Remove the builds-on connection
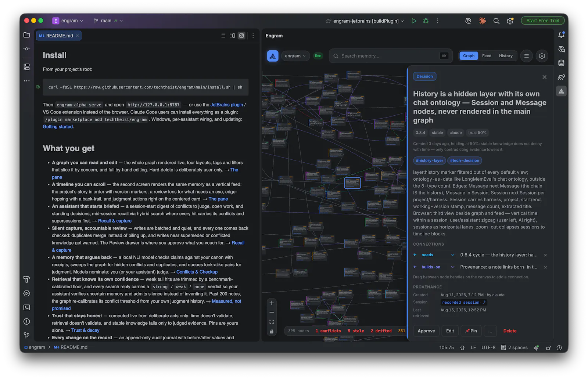The height and width of the screenshot is (379, 588). pos(545,267)
